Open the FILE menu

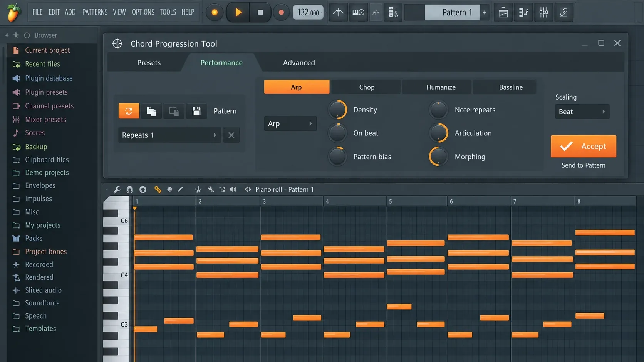pos(37,12)
